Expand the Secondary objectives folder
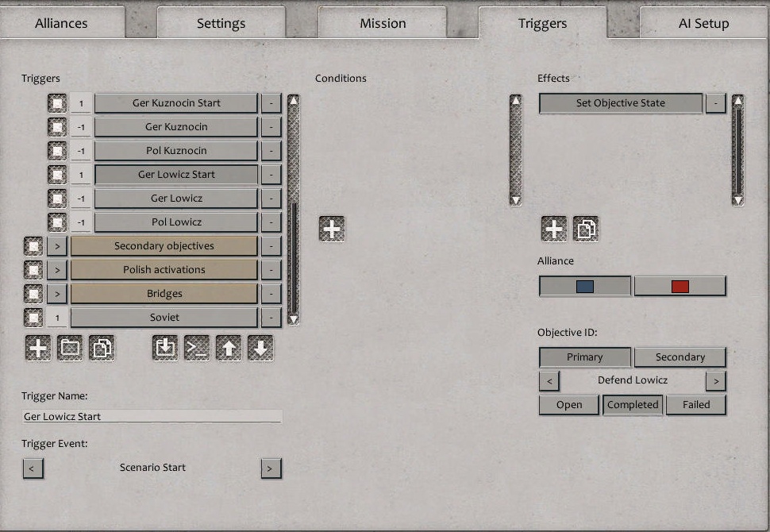The image size is (770, 532). [x=57, y=246]
